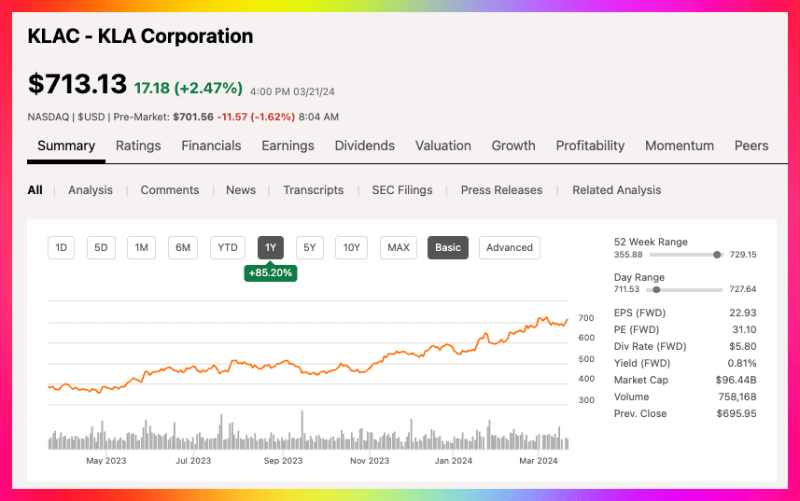The image size is (800, 501).
Task: Switch to the Peers tab
Action: [x=751, y=146]
